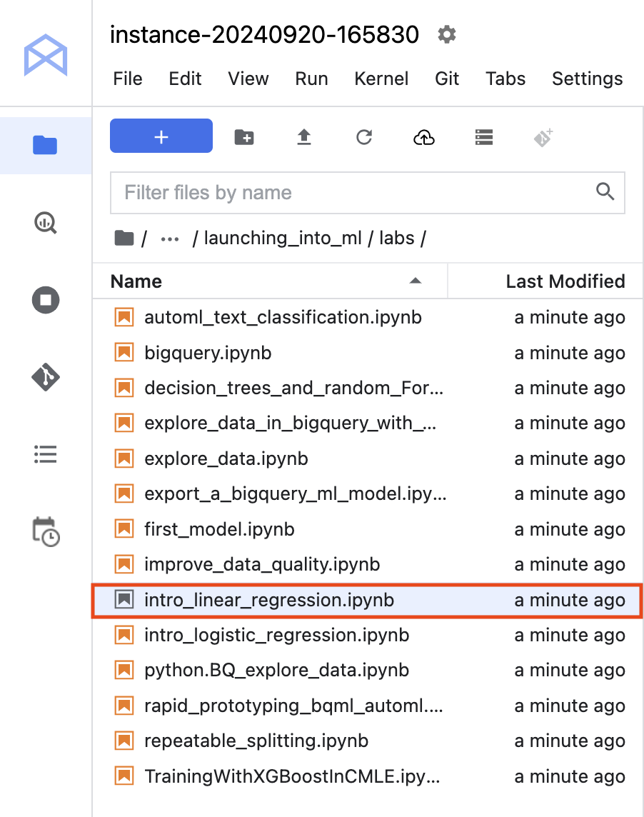The width and height of the screenshot is (644, 817).
Task: Click the Upload Files arrow icon
Action: [x=304, y=137]
